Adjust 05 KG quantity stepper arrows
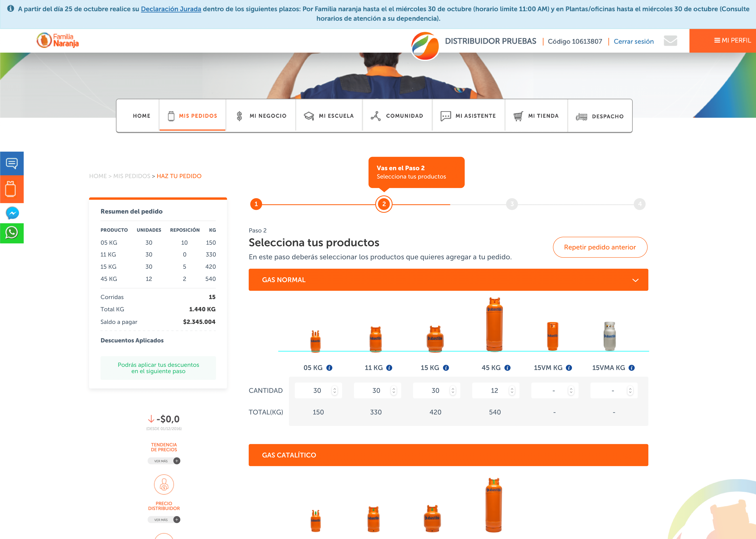Image resolution: width=756 pixels, height=539 pixels. pos(335,391)
